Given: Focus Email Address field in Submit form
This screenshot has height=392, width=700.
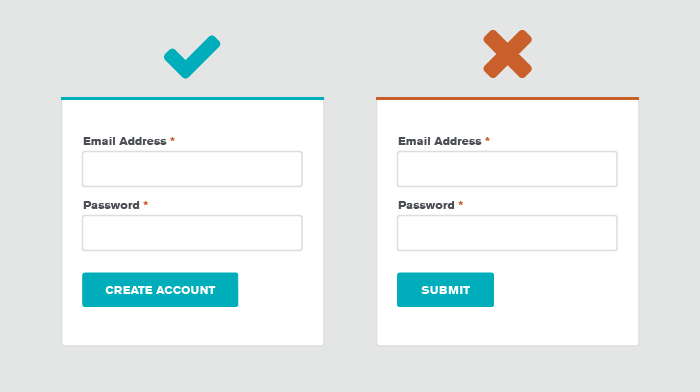Looking at the screenshot, I should [507, 169].
